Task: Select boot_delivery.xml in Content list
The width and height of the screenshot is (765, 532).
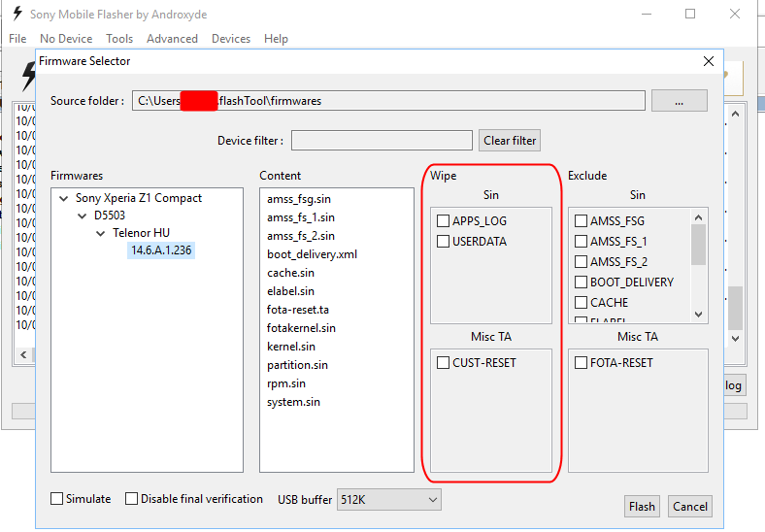Action: [x=312, y=254]
